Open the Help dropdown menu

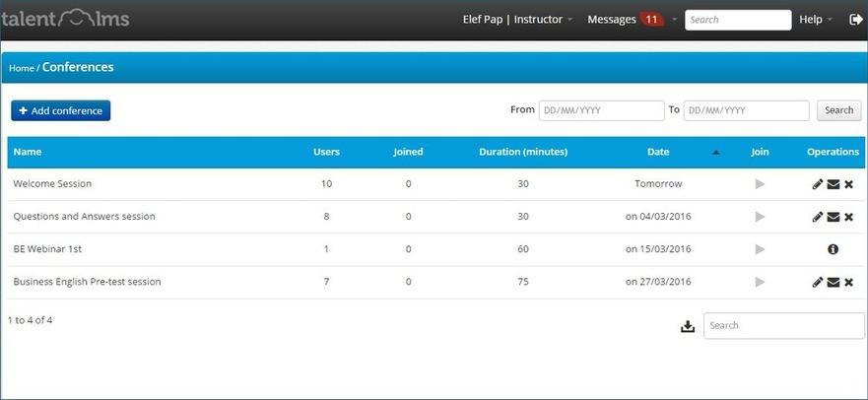point(815,20)
